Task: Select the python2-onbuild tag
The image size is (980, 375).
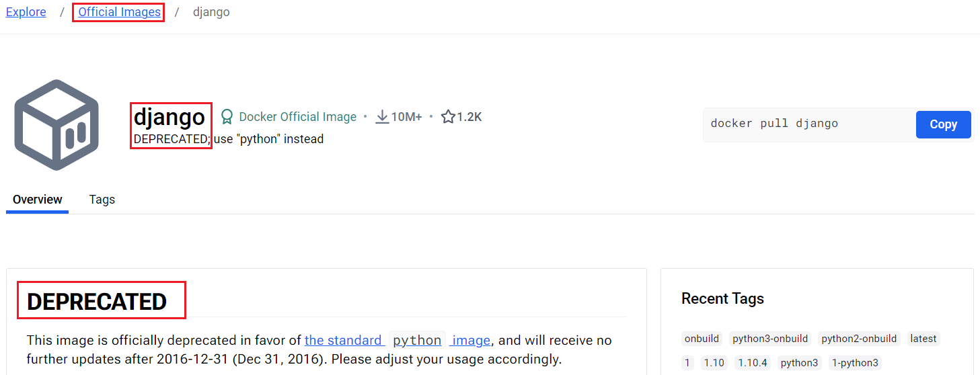Action: (x=859, y=339)
